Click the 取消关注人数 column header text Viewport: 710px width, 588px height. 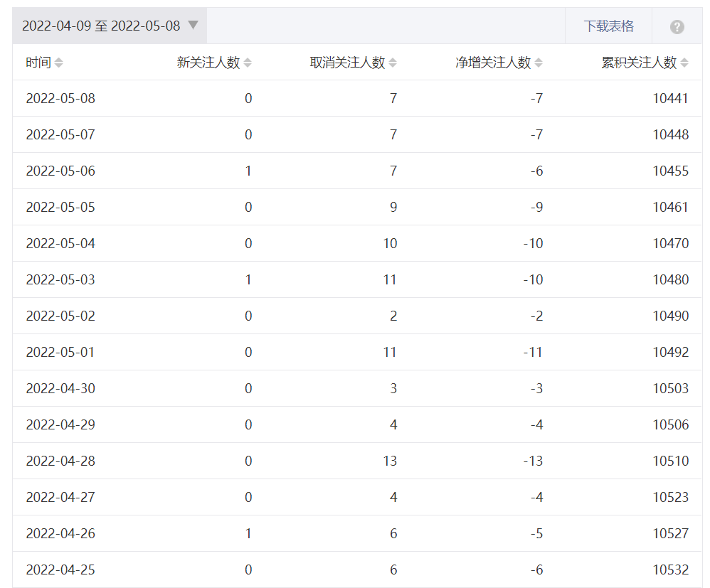tap(347, 63)
